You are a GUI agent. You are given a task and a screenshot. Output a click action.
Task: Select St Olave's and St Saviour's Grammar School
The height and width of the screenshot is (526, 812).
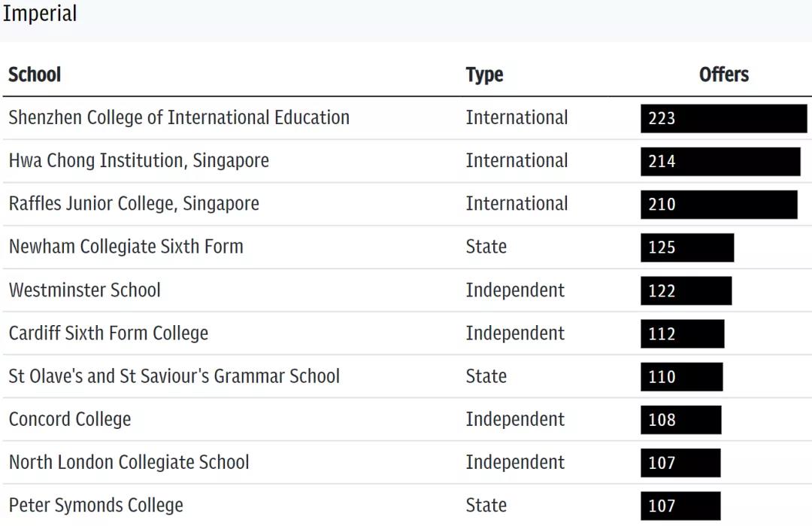[x=174, y=376]
